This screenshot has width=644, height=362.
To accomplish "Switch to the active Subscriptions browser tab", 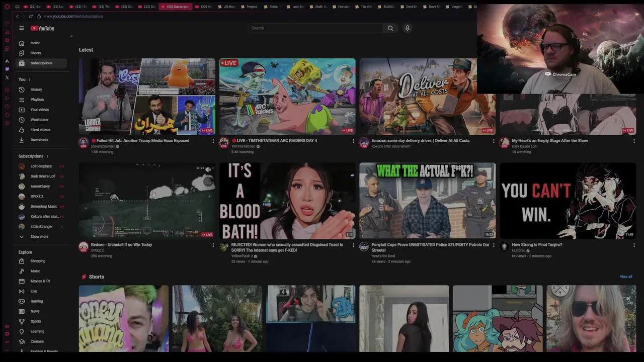I will [x=175, y=7].
